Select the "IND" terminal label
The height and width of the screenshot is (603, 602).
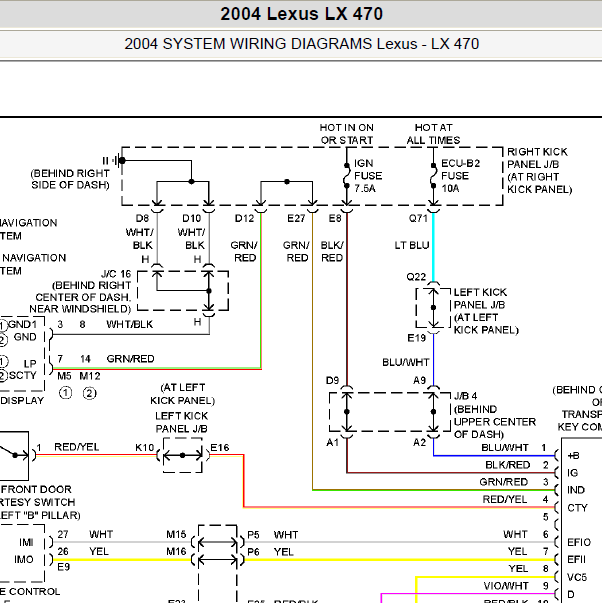point(576,490)
